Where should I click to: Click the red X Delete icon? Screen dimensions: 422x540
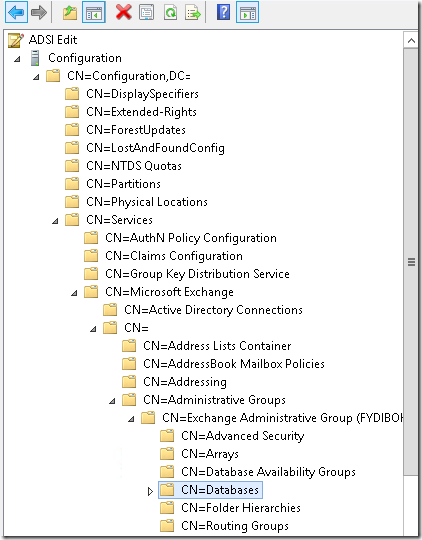tap(123, 12)
